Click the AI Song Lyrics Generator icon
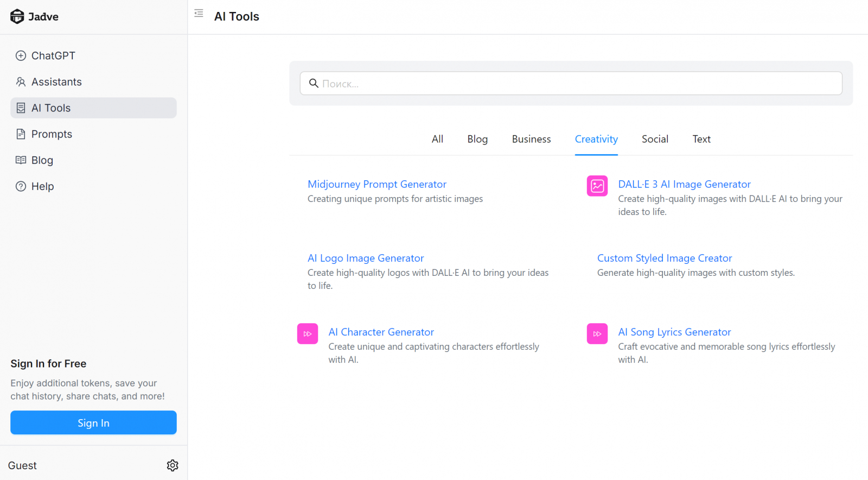868x480 pixels. pos(597,334)
